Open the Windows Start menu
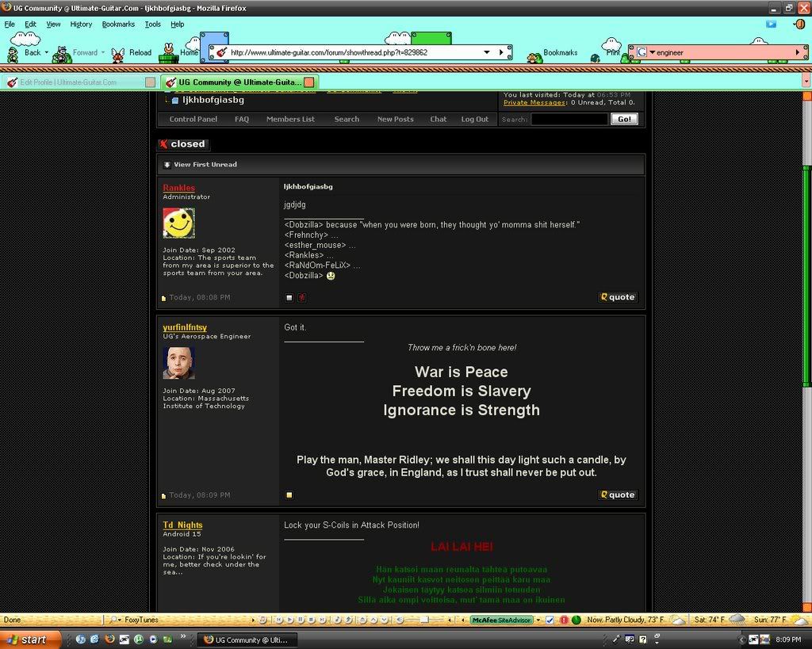This screenshot has width=812, height=649. pyautogui.click(x=30, y=639)
